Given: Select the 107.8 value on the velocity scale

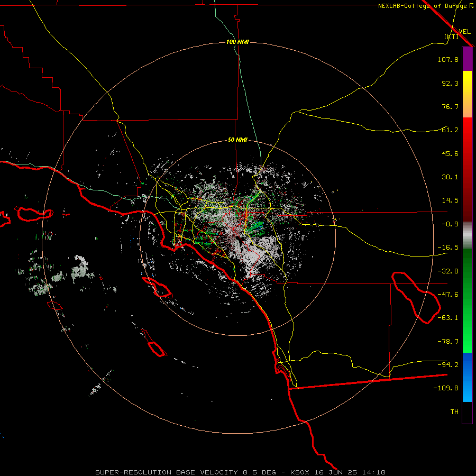Looking at the screenshot, I should [x=448, y=59].
